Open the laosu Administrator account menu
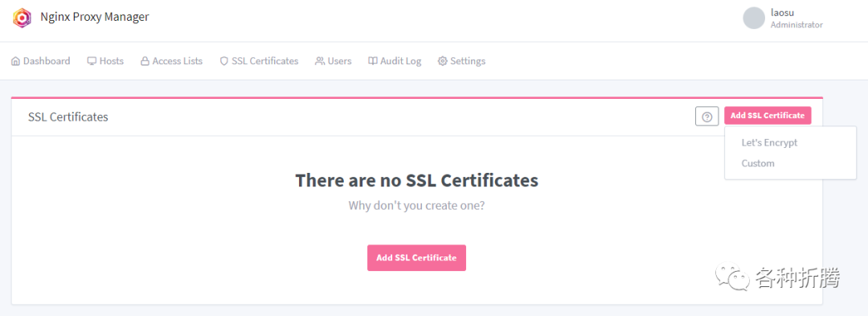This screenshot has width=868, height=316. 783,18
